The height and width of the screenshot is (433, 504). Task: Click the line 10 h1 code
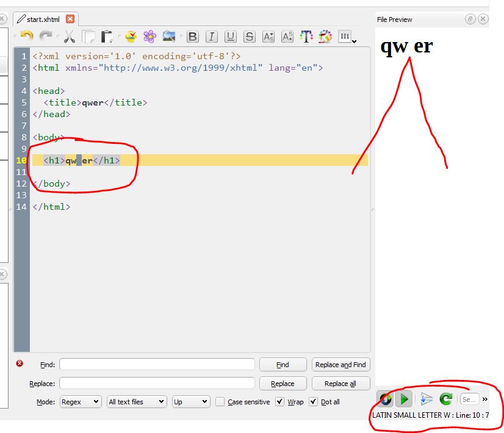pos(82,160)
